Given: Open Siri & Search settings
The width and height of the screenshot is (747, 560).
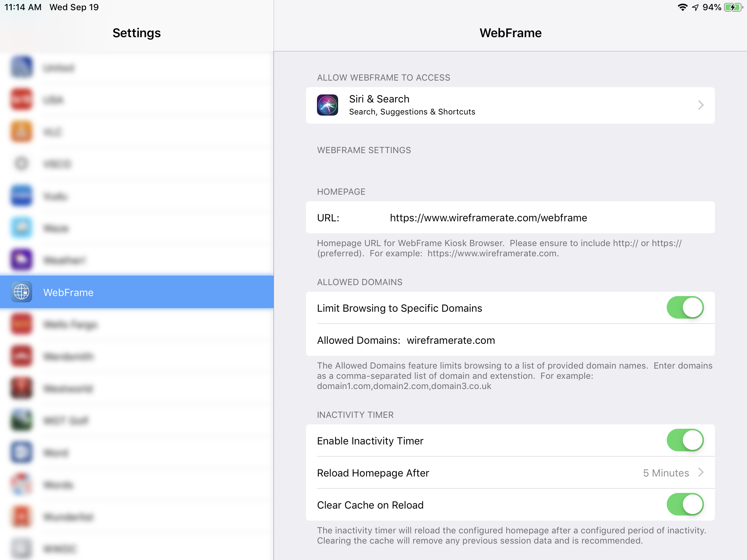Looking at the screenshot, I should click(x=510, y=105).
